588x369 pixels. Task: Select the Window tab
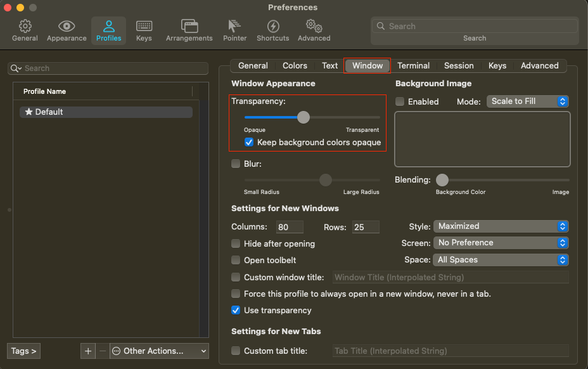click(367, 66)
